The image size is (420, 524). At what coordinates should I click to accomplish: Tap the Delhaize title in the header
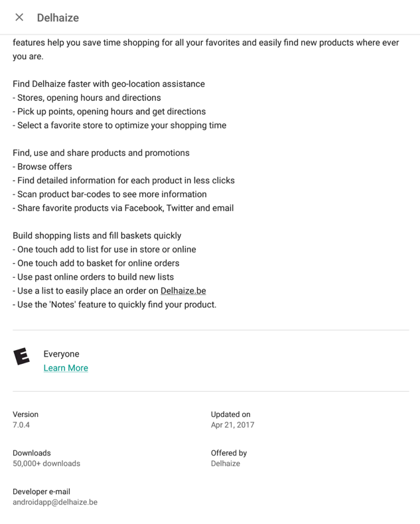tap(58, 17)
